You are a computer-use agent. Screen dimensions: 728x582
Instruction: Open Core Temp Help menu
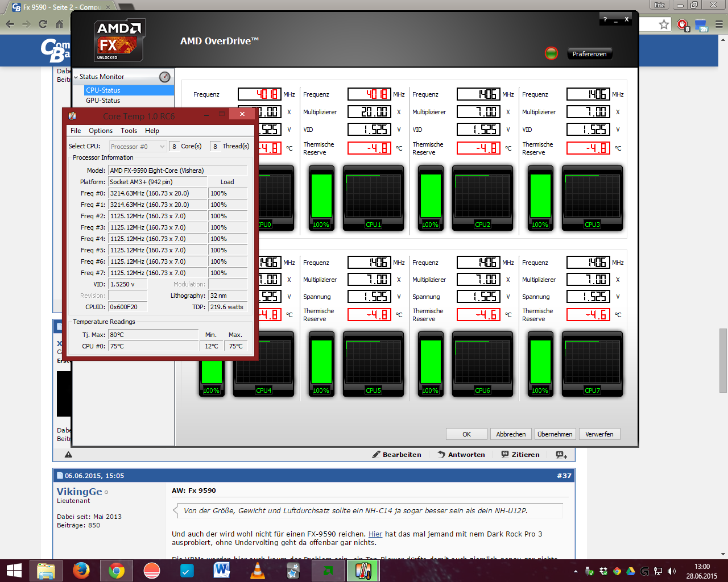click(x=152, y=131)
